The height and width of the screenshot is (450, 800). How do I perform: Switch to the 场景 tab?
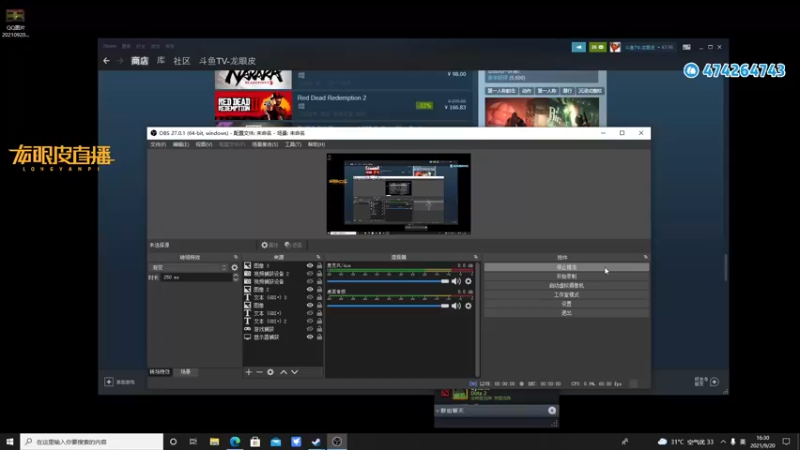coord(185,372)
